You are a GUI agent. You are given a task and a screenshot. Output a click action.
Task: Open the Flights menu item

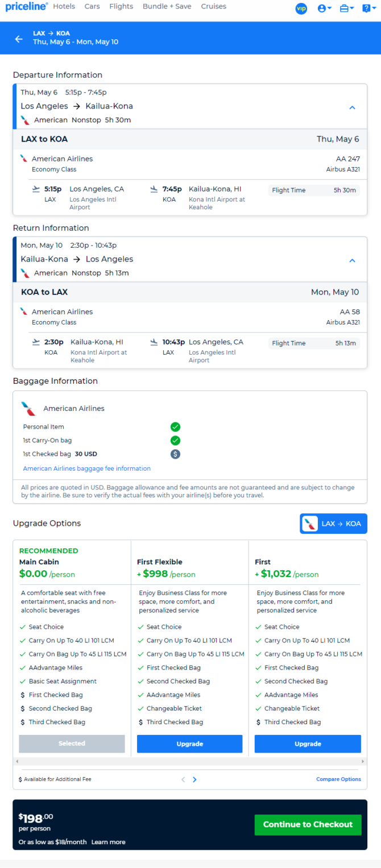pyautogui.click(x=121, y=6)
